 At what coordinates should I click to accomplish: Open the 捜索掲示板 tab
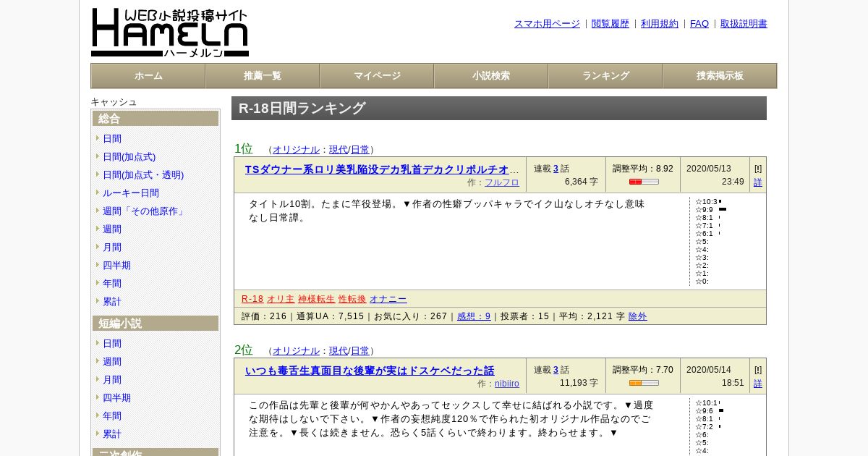[x=720, y=76]
